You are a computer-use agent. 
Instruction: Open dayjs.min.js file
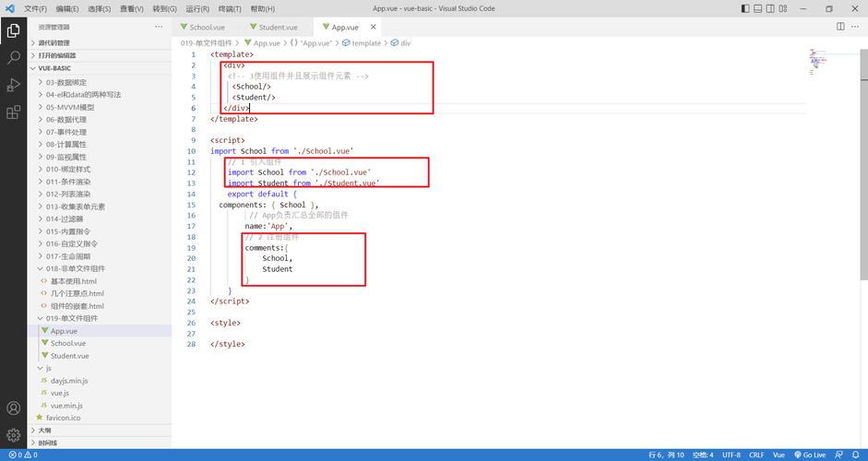pyautogui.click(x=100, y=381)
